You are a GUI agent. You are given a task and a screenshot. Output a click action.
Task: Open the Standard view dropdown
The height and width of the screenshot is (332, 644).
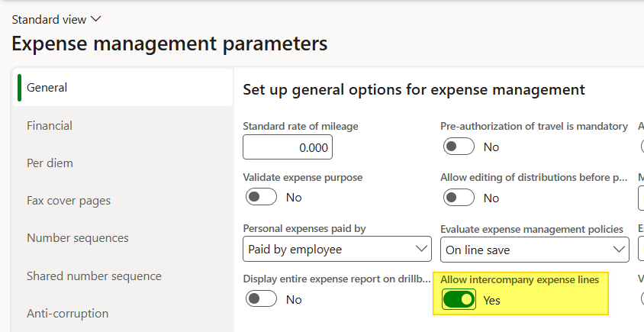click(x=56, y=19)
